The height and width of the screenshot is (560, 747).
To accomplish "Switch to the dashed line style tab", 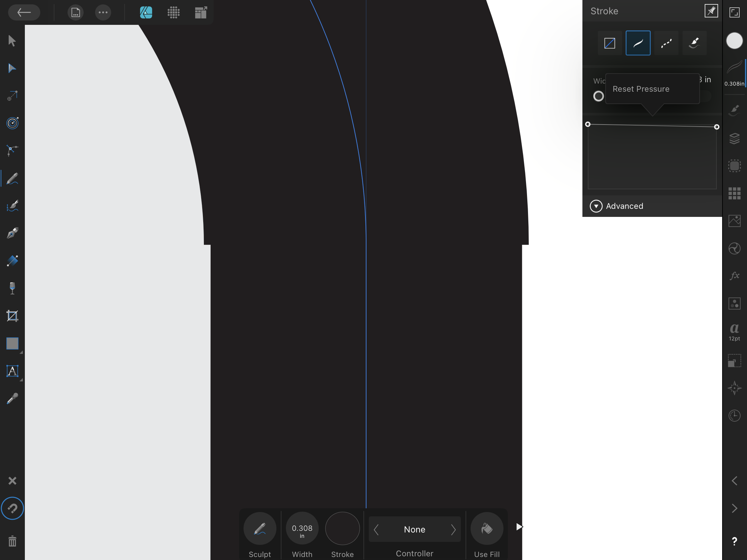I will coord(666,43).
